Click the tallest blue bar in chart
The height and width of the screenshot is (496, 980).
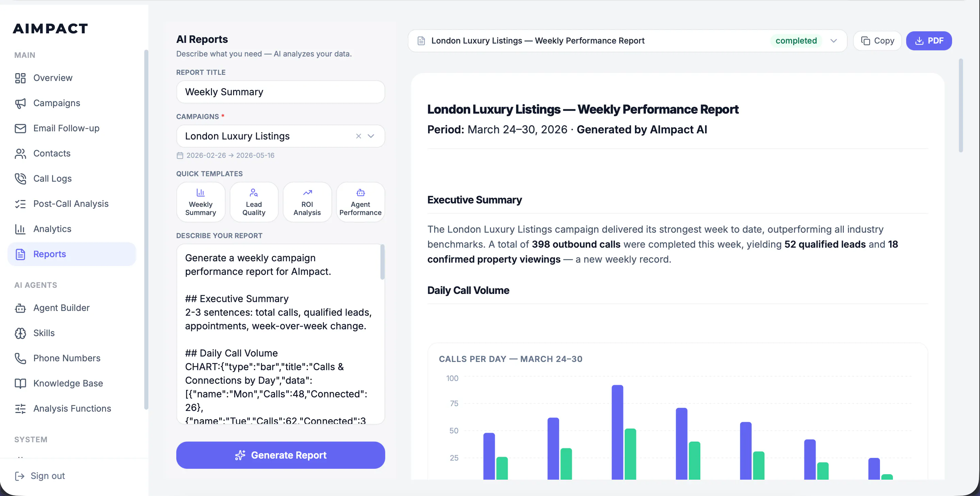click(x=617, y=432)
